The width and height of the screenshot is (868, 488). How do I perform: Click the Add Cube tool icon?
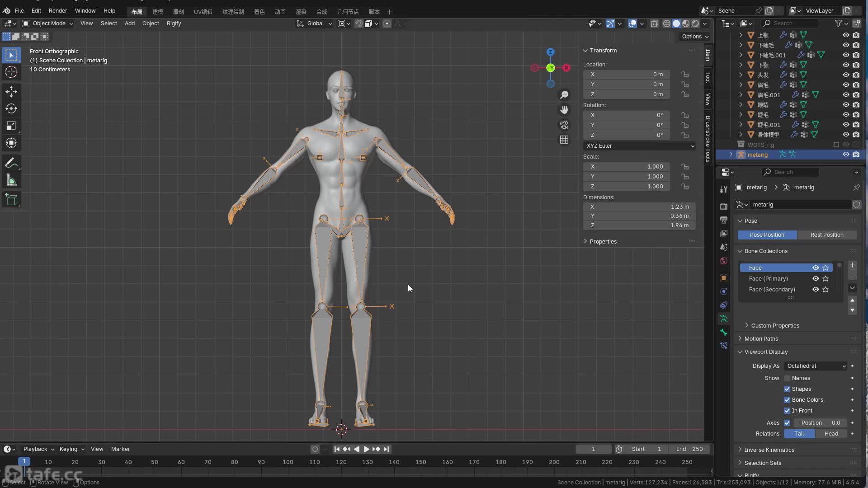point(11,200)
